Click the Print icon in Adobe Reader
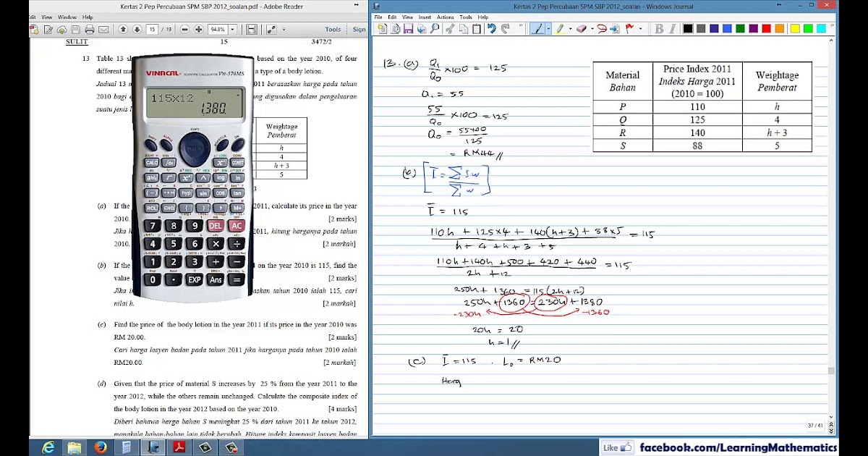Image resolution: width=868 pixels, height=456 pixels. tap(90, 30)
